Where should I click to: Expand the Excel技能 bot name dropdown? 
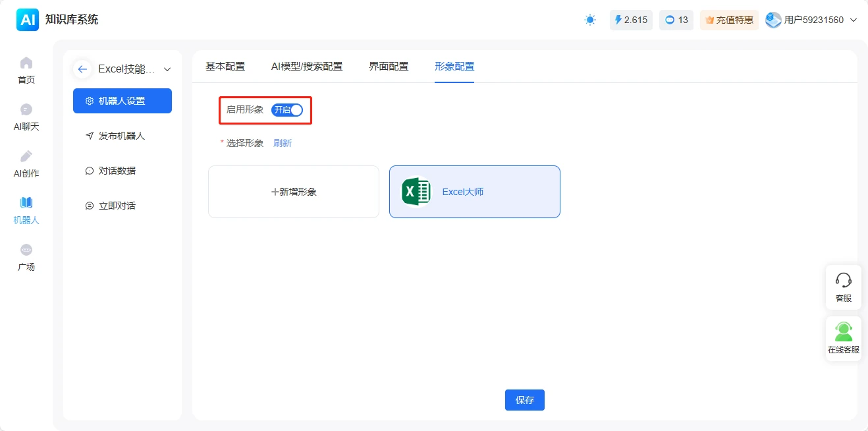167,69
